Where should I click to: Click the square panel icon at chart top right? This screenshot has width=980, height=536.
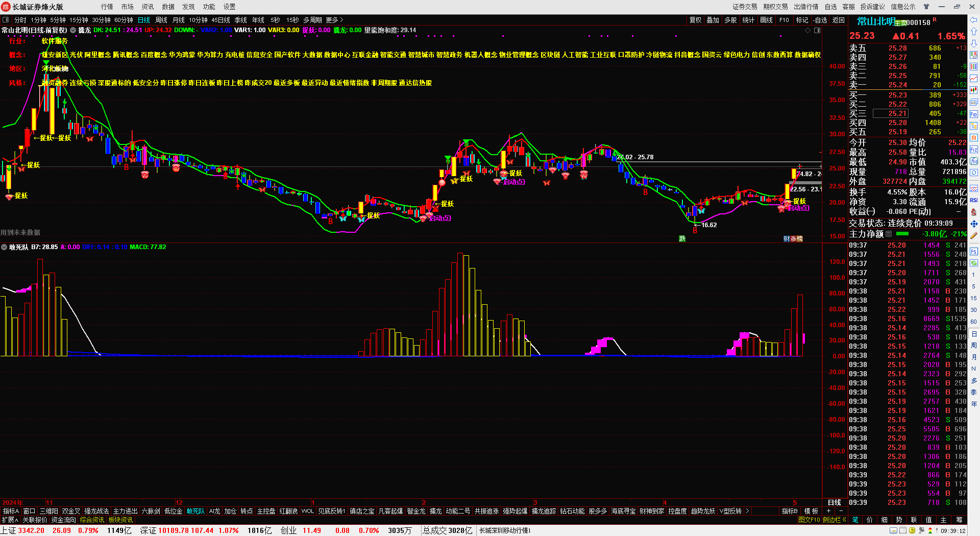click(817, 31)
